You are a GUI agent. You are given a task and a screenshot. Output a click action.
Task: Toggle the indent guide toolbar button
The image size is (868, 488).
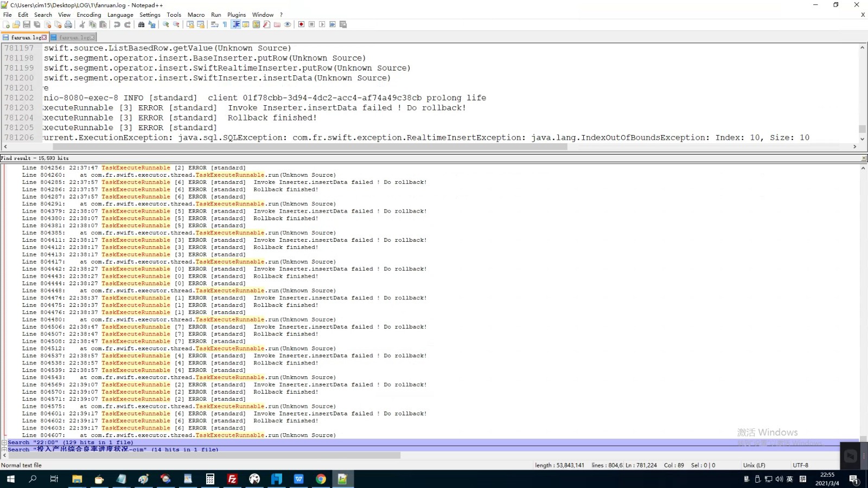[x=236, y=24]
